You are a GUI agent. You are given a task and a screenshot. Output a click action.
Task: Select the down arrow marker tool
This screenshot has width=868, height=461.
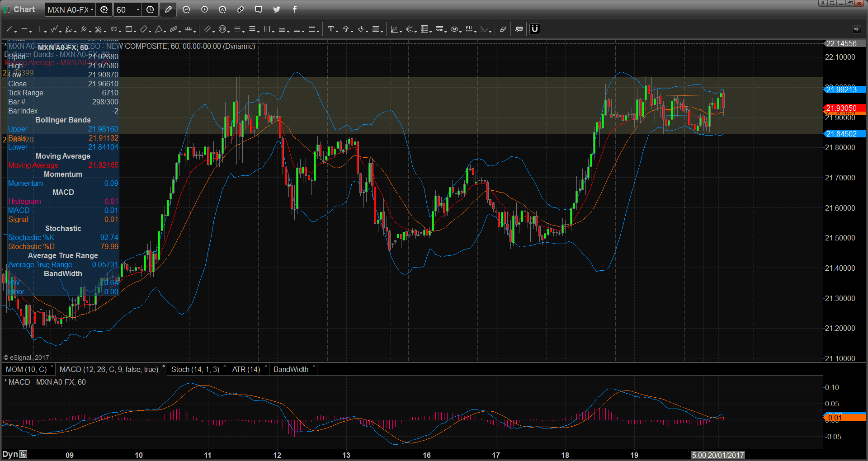coord(360,29)
